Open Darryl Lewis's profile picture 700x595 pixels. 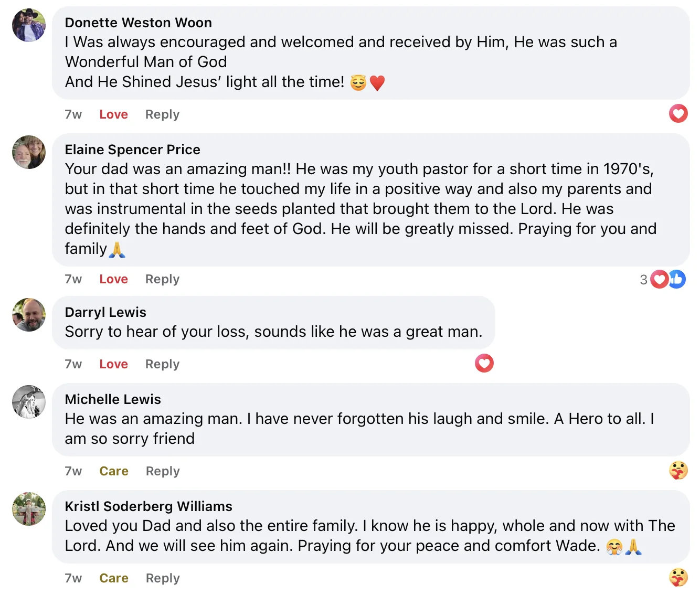tap(29, 315)
